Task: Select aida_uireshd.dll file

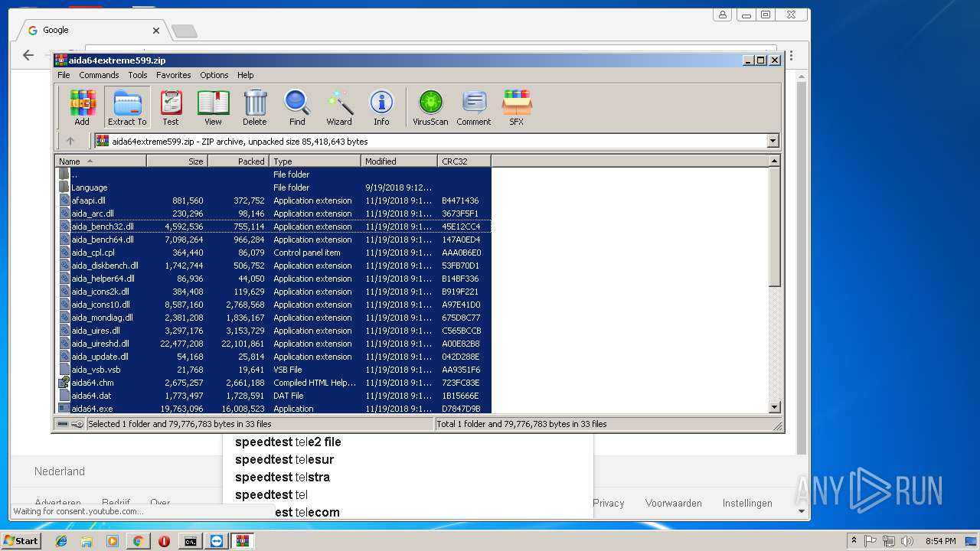Action: (x=273, y=344)
